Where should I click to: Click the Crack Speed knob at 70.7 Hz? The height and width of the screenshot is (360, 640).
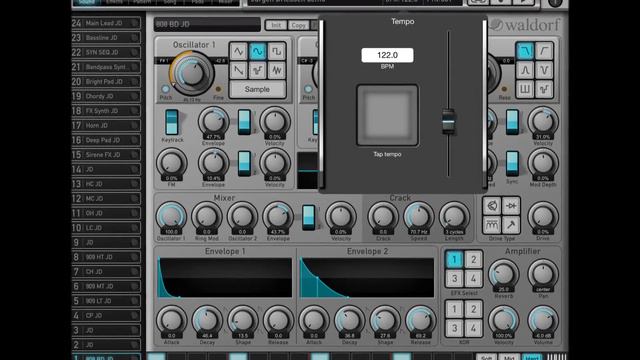pyautogui.click(x=418, y=217)
